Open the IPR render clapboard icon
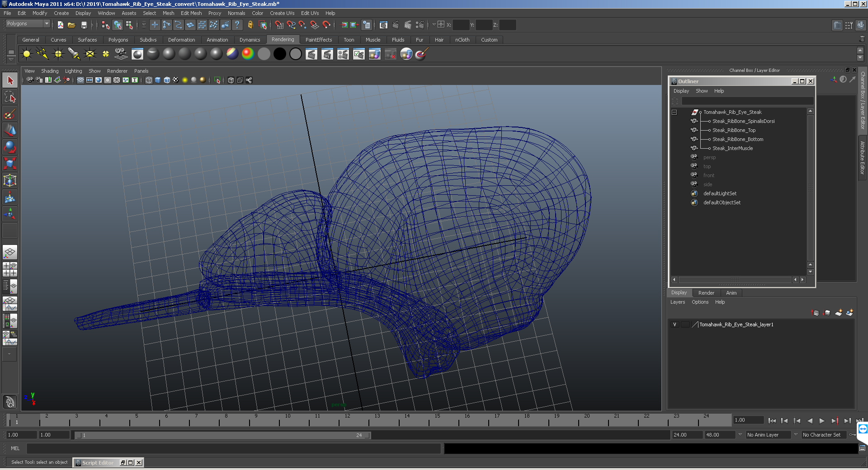 tap(327, 54)
